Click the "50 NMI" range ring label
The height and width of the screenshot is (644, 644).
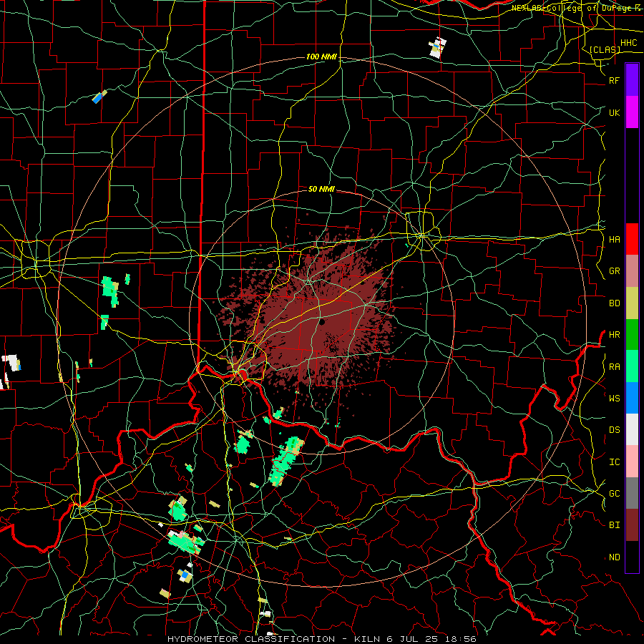[x=321, y=189]
